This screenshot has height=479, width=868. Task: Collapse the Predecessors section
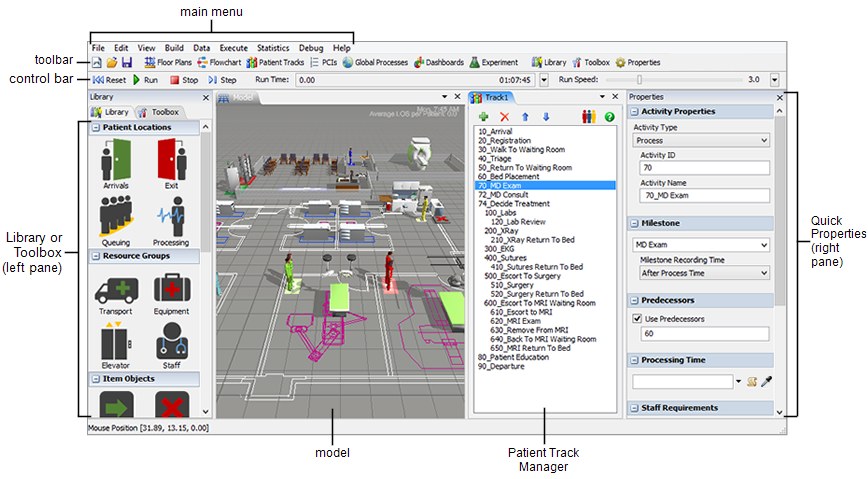point(634,300)
